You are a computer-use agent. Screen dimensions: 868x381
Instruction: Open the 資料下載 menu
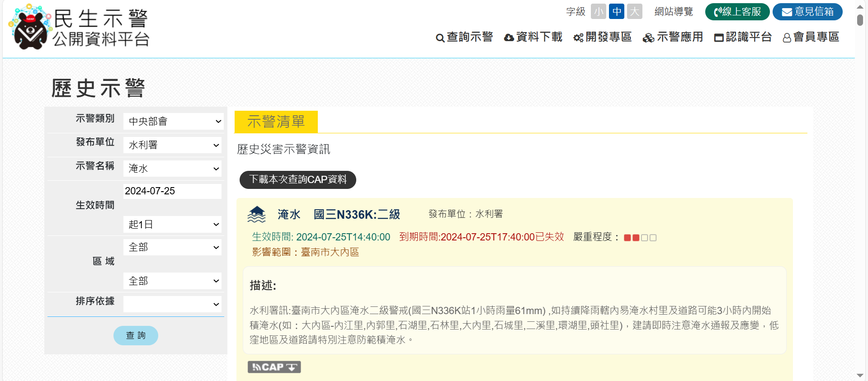tap(533, 37)
